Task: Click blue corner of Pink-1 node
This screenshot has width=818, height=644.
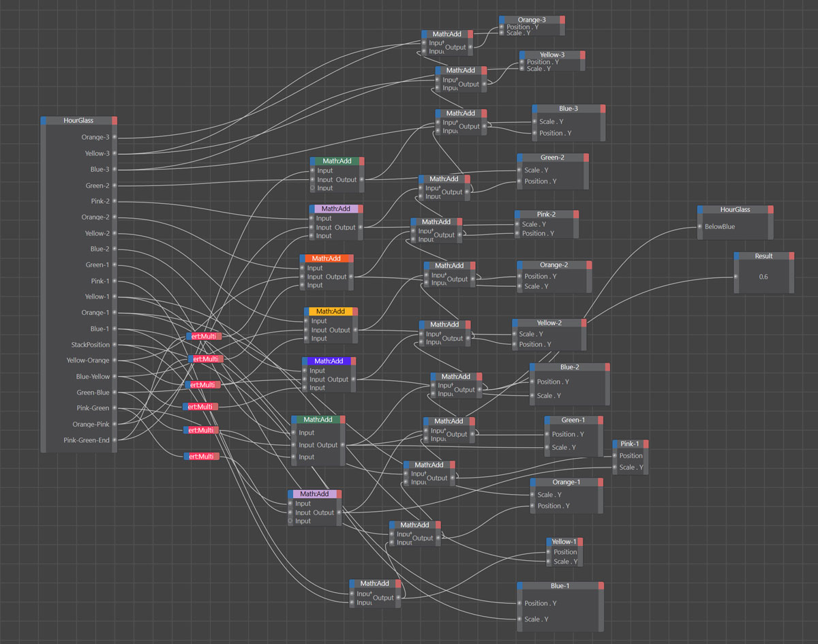Action: tap(616, 444)
